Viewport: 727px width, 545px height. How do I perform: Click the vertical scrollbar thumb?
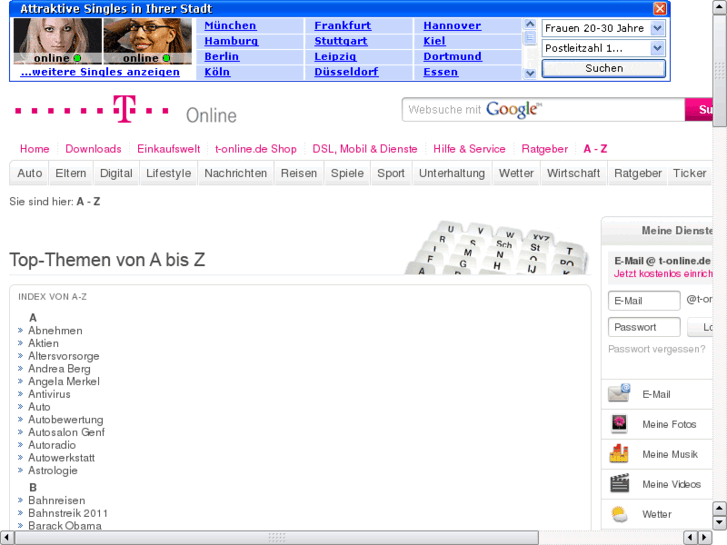point(719,71)
